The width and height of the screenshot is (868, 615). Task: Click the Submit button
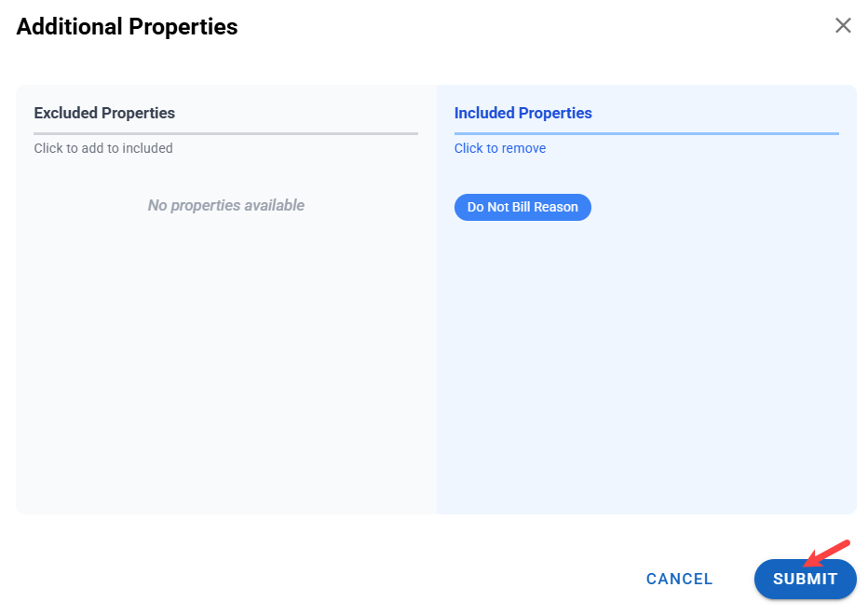click(x=805, y=579)
